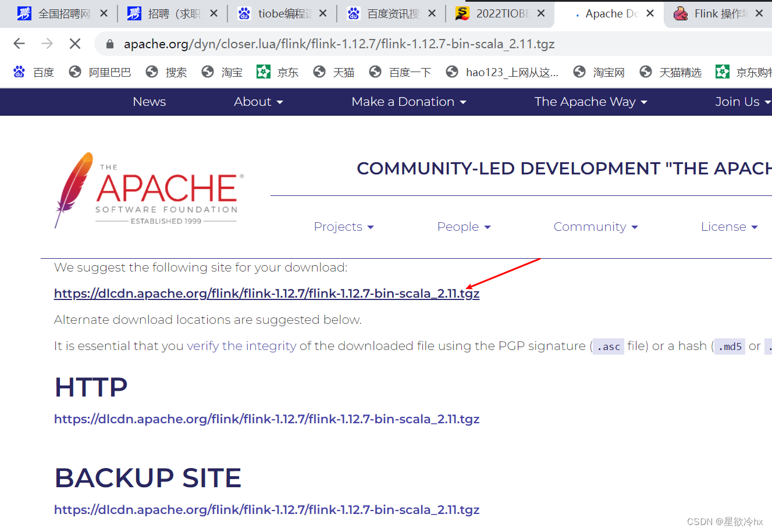772x532 pixels.
Task: Click the .md5 hash label
Action: pos(730,347)
